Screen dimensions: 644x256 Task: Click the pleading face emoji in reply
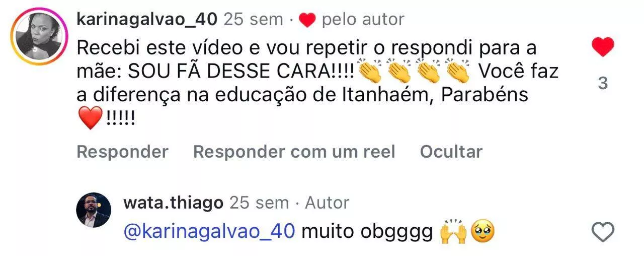(482, 231)
